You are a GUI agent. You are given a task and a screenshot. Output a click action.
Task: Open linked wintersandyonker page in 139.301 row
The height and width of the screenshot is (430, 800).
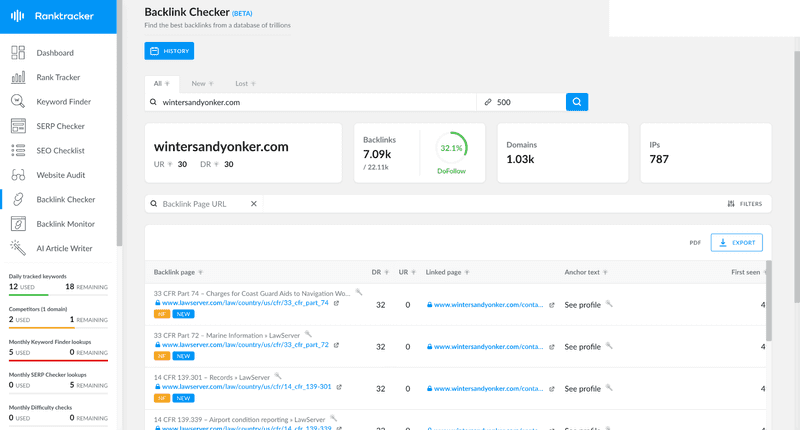[x=488, y=389]
